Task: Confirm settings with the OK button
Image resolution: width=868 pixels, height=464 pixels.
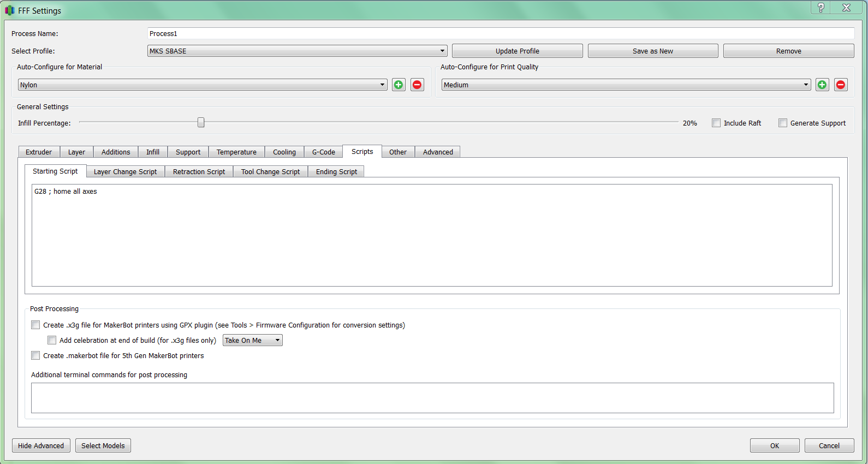Action: pos(775,445)
